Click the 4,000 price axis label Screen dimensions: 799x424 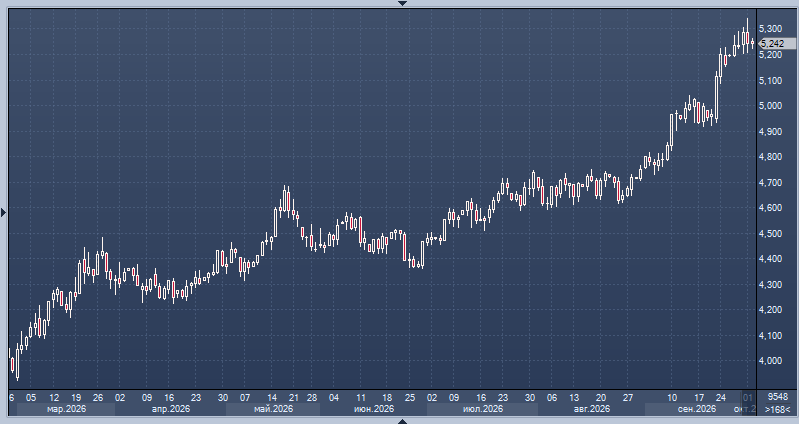(x=770, y=361)
